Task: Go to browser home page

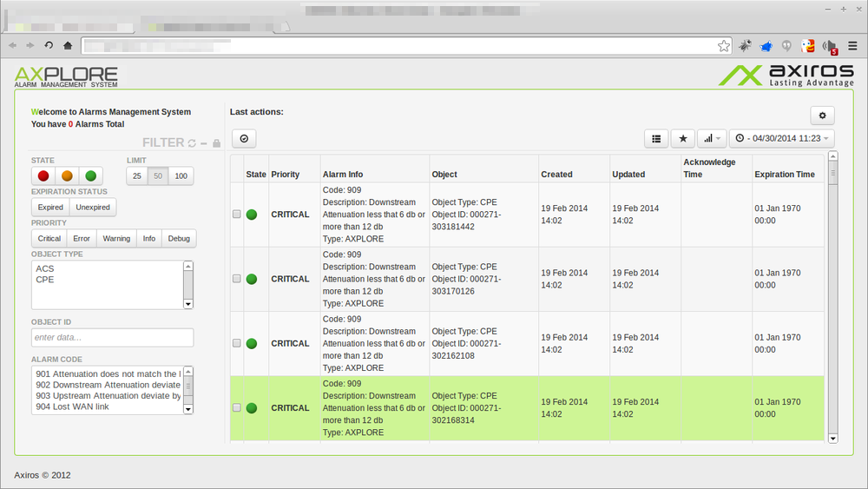Action: coord(68,45)
